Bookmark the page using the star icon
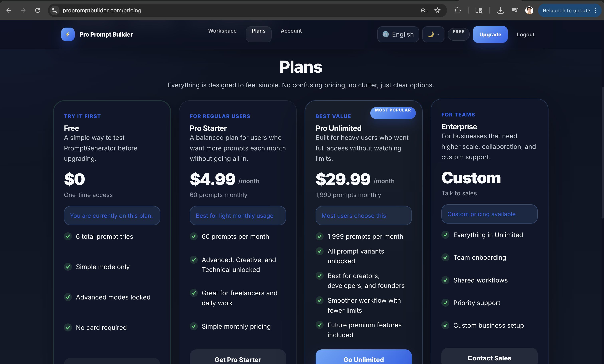The width and height of the screenshot is (604, 364). coord(438,11)
